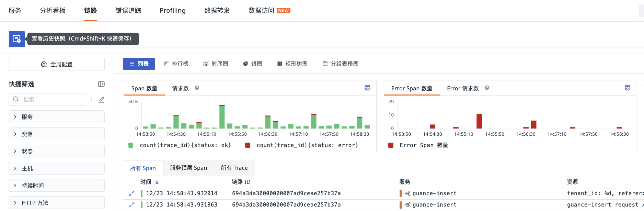Click the tallest Span 数量 bar near 14:55:30
This screenshot has width=644, height=211.
click(222, 117)
